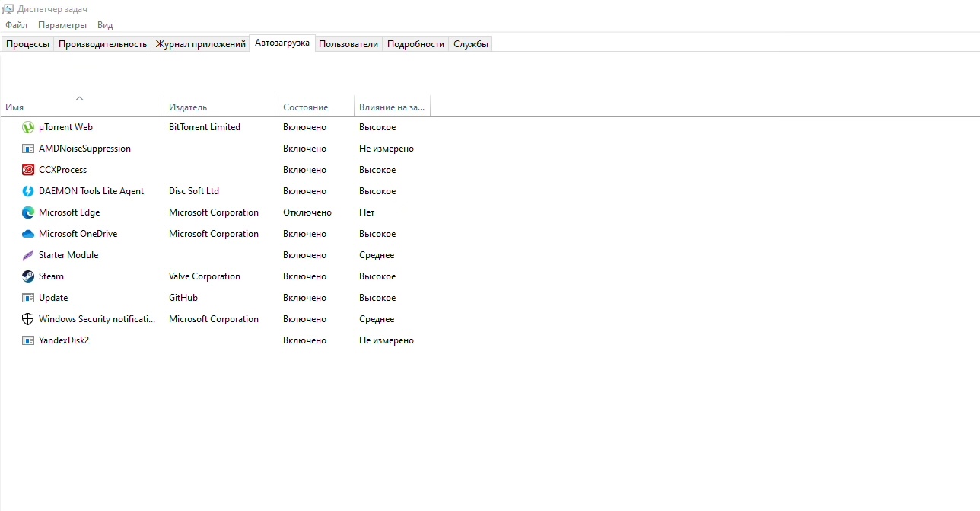
Task: Click the µTorrent Web app icon
Action: click(28, 127)
